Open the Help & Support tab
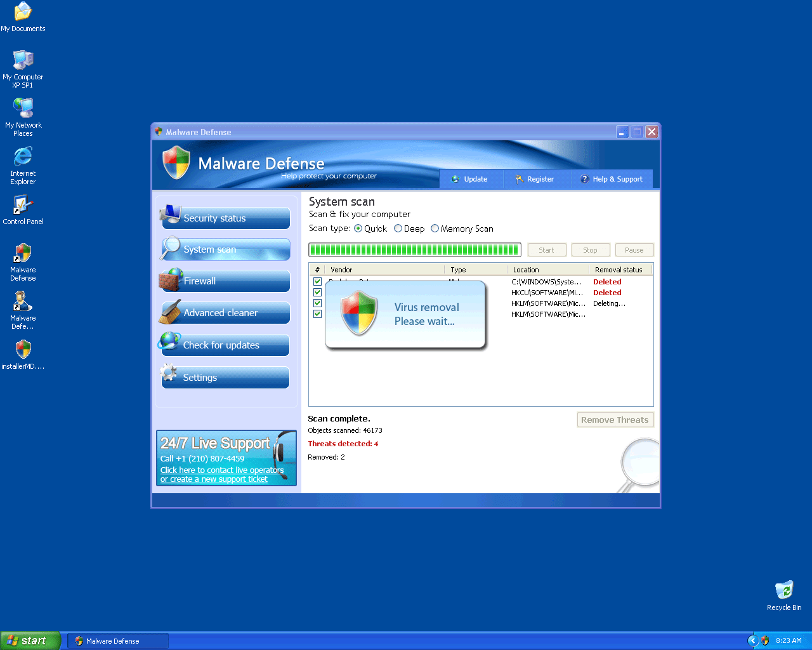Image resolution: width=812 pixels, height=650 pixels. tap(612, 179)
